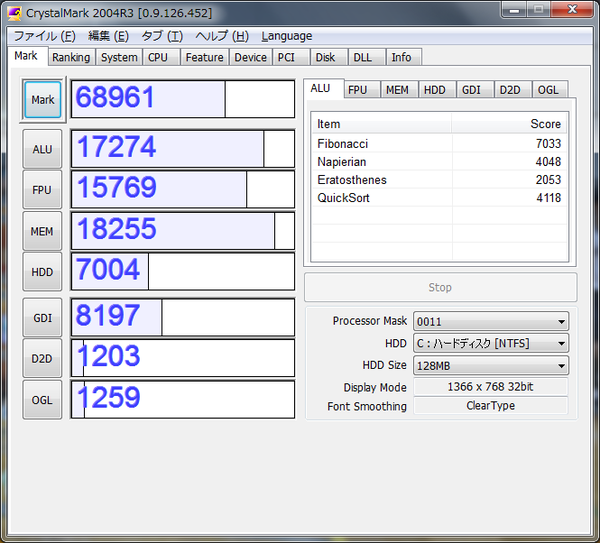Show the GDI results tab
600x543 pixels.
point(474,90)
